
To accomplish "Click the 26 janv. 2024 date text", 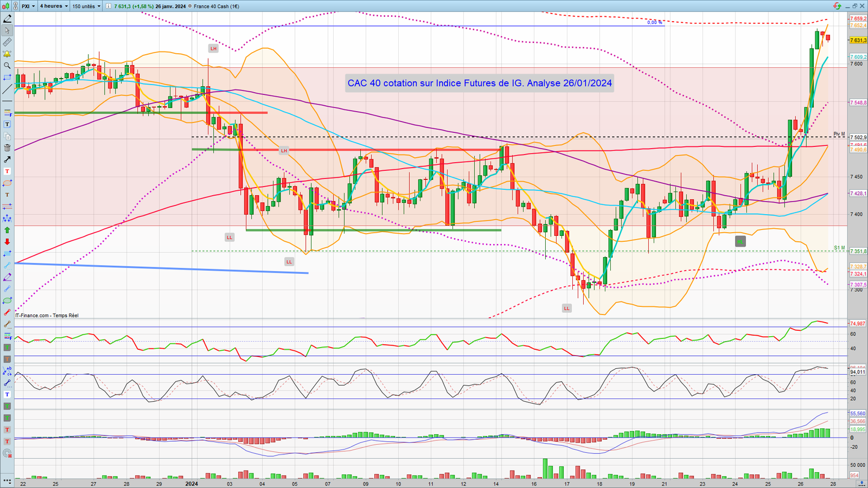I will click(170, 7).
